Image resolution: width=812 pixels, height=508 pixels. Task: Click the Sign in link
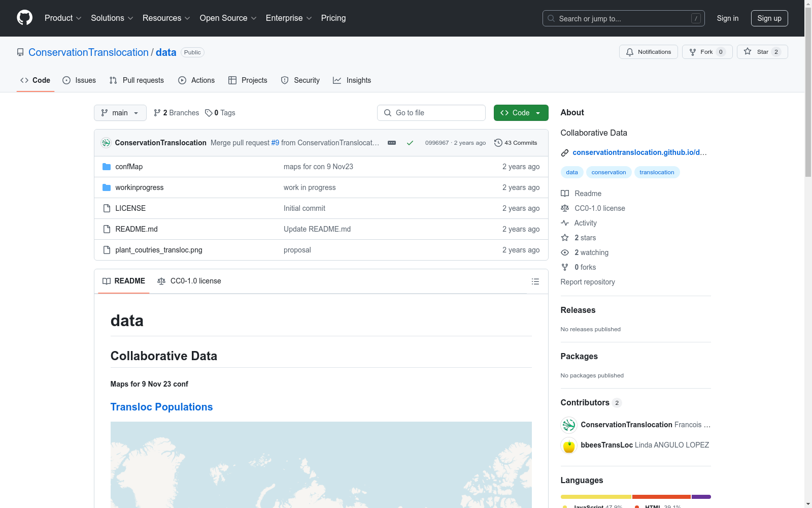728,18
